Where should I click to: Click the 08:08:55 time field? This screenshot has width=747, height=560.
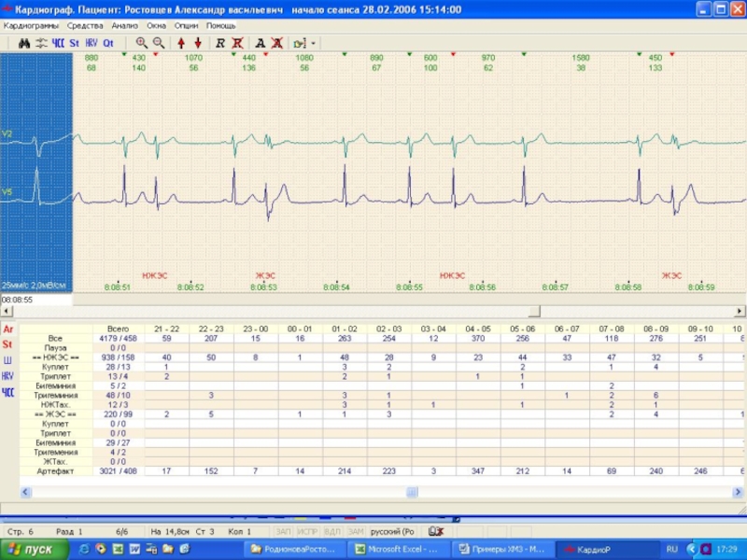pos(36,300)
